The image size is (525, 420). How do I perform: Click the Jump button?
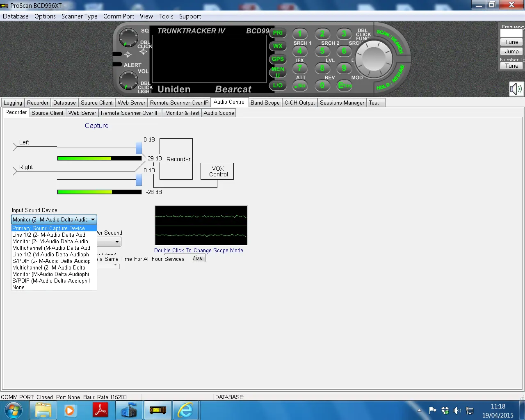511,51
